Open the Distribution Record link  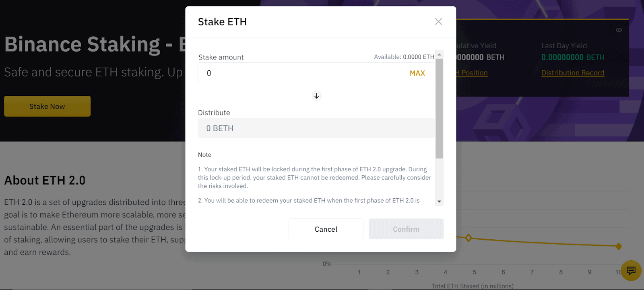pos(573,73)
